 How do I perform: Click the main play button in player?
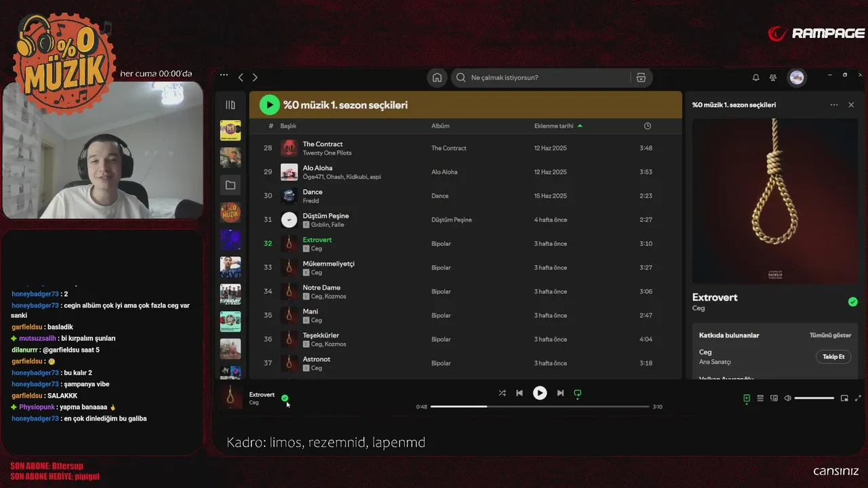540,393
